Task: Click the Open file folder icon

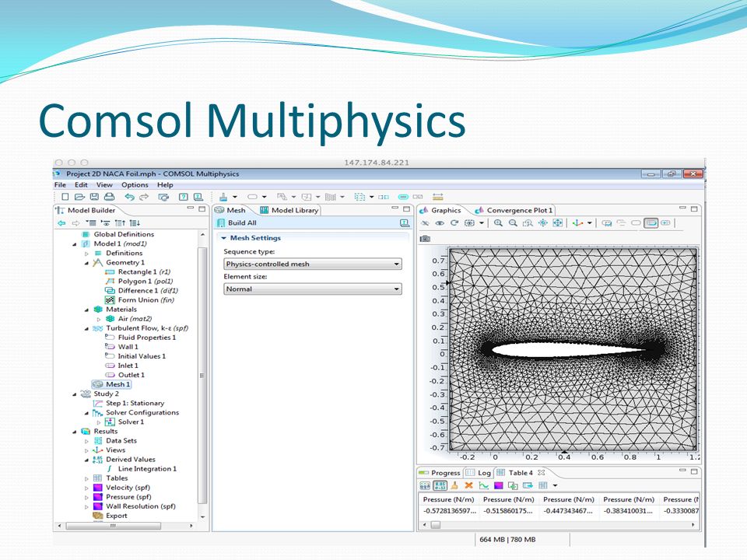Action: (x=79, y=197)
